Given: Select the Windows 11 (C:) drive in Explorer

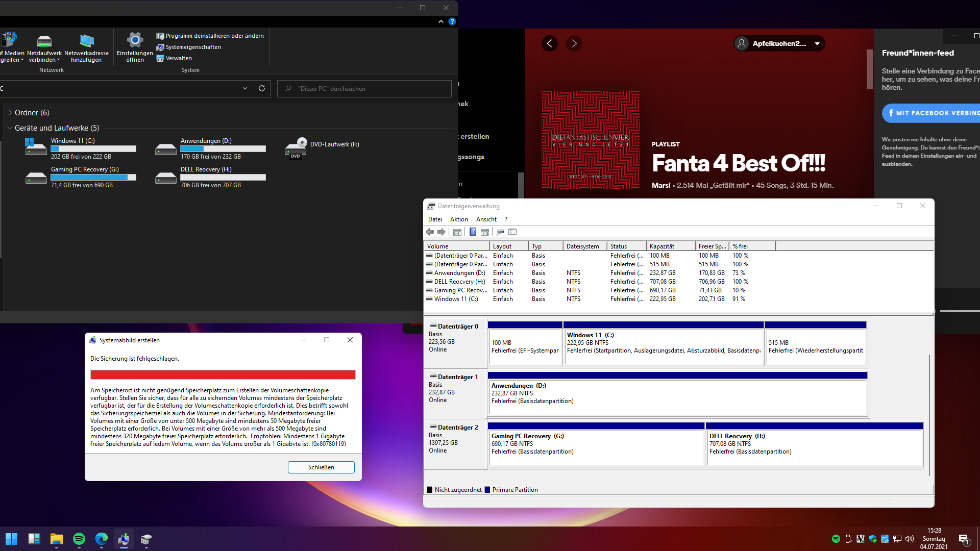Looking at the screenshot, I should click(82, 148).
